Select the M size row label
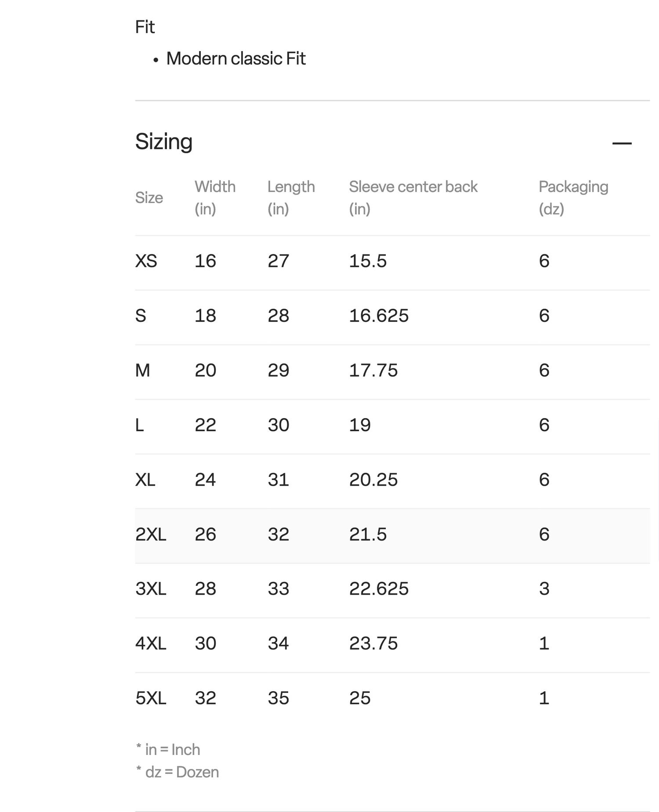 143,371
